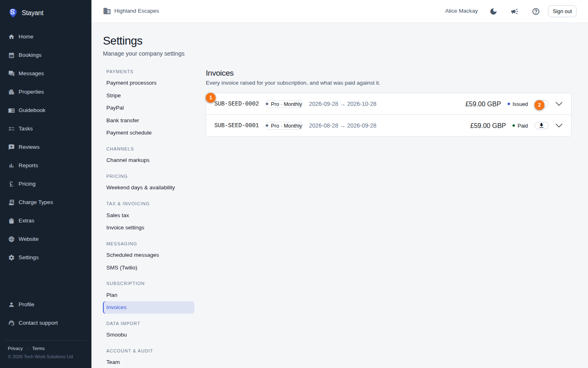Open Tasks via its checklist icon

click(x=11, y=129)
